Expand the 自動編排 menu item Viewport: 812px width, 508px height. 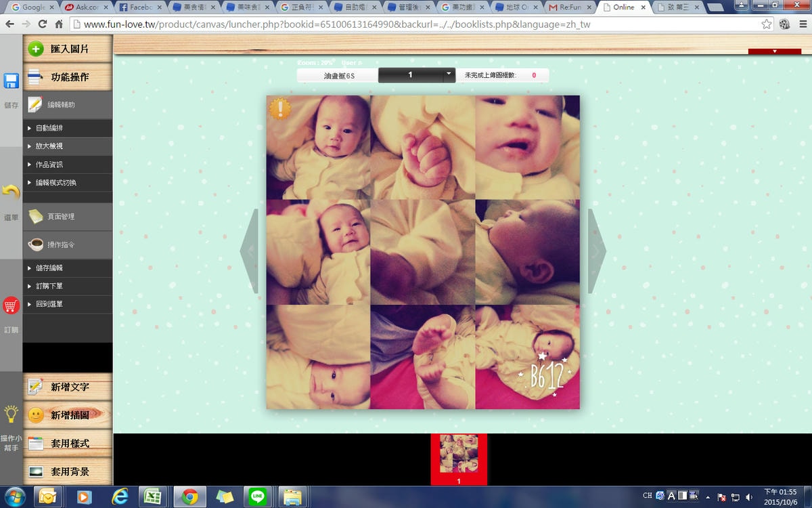click(x=68, y=128)
